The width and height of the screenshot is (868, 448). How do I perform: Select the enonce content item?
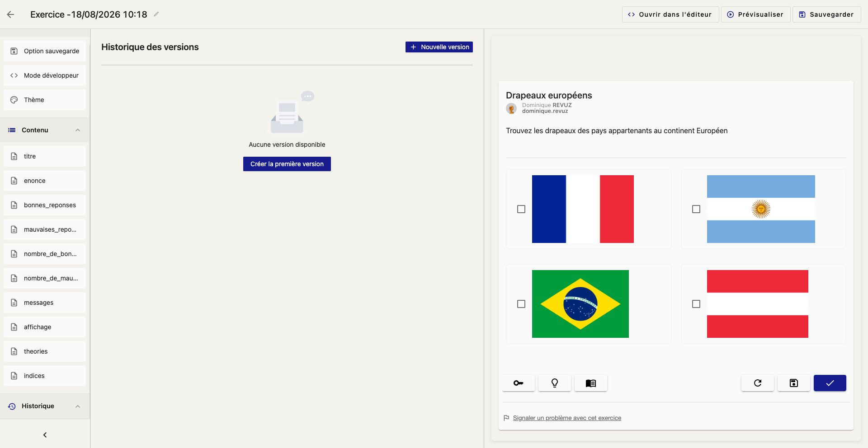[45, 181]
